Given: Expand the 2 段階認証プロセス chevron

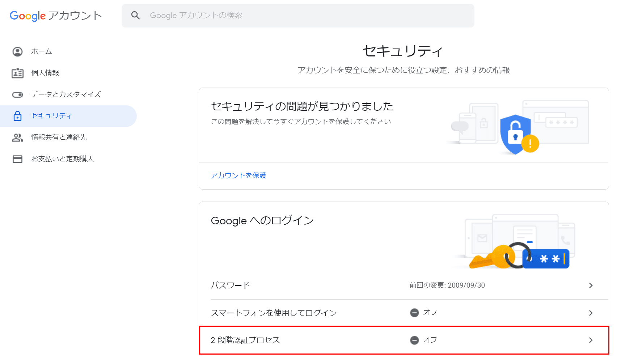Looking at the screenshot, I should (x=591, y=340).
